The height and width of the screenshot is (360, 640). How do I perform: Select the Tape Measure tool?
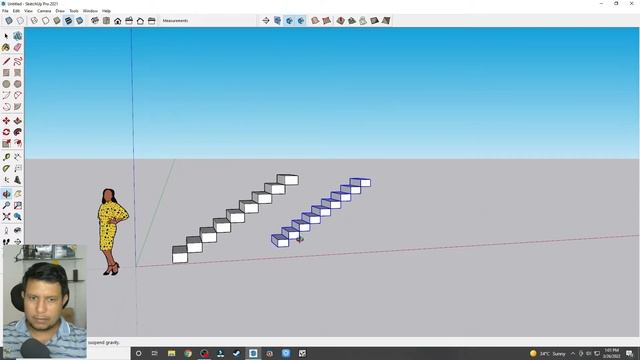click(x=6, y=157)
